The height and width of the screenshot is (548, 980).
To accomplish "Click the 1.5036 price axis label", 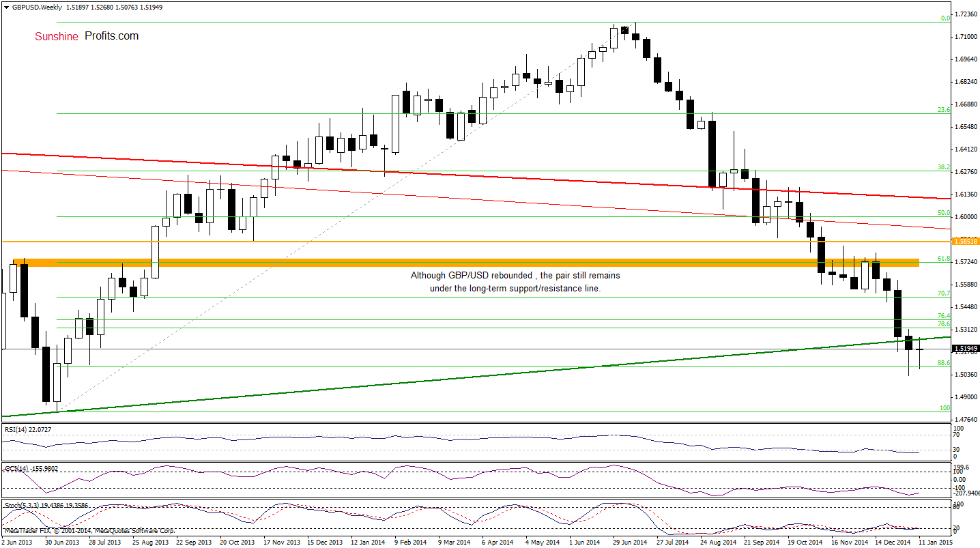I will tap(966, 375).
